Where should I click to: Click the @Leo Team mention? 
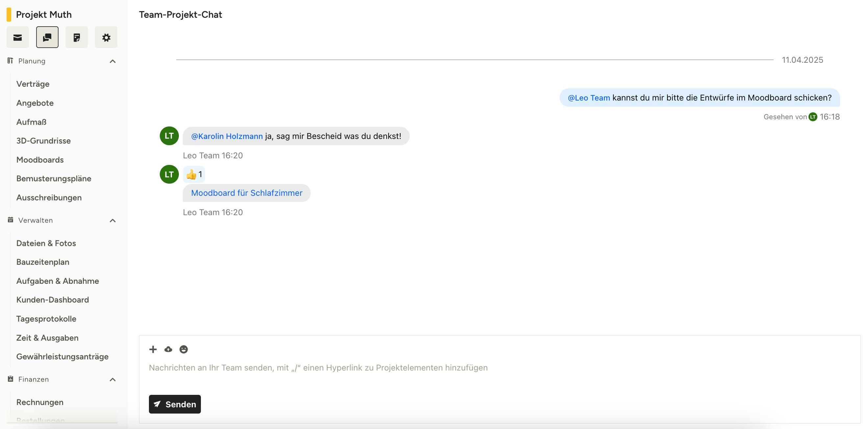point(589,98)
